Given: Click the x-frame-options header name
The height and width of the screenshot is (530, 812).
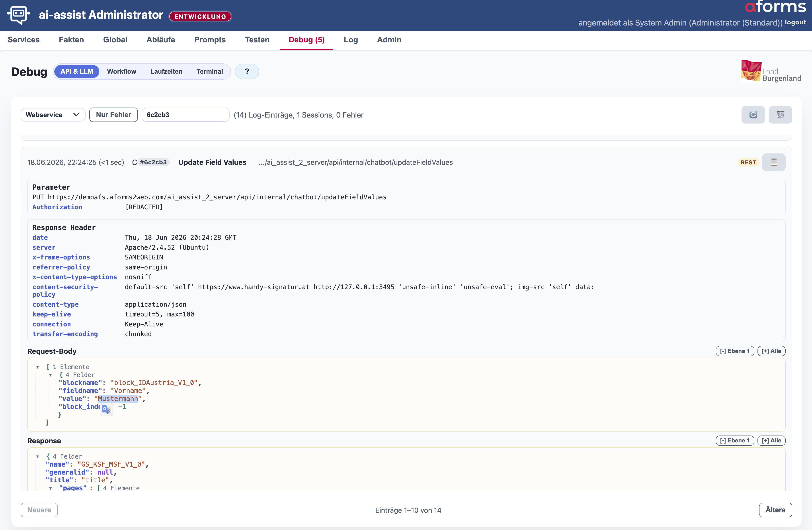Looking at the screenshot, I should pyautogui.click(x=61, y=257).
